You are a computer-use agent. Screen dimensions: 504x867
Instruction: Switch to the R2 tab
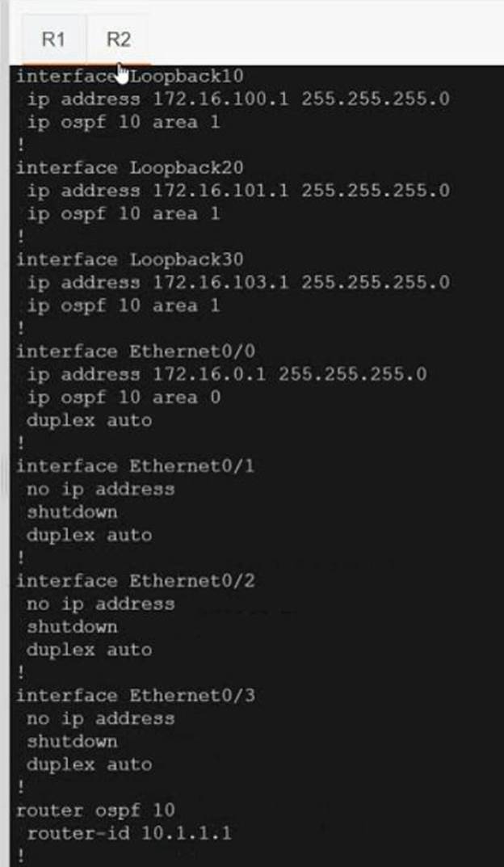pos(118,40)
